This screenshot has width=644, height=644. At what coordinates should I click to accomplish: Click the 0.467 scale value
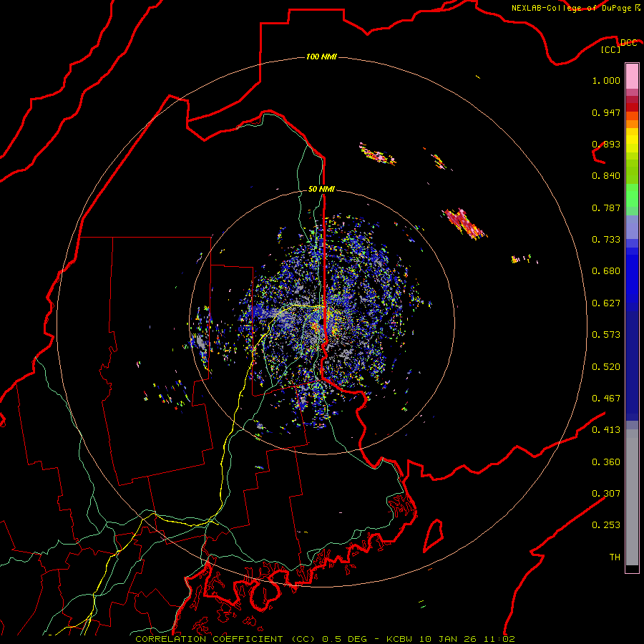pos(606,399)
